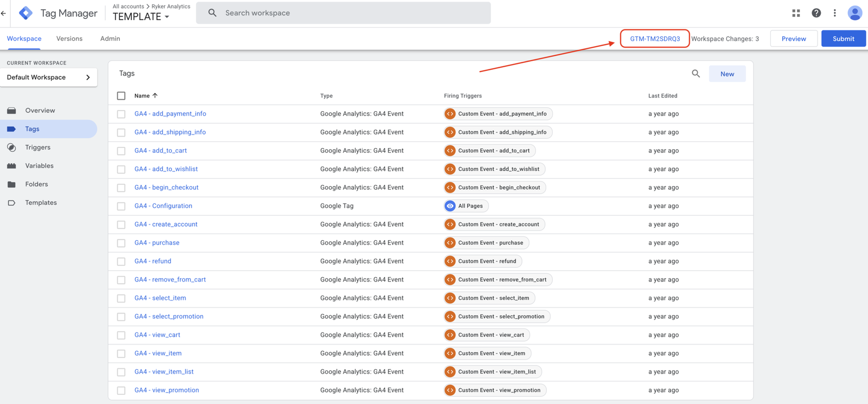The width and height of the screenshot is (868, 404).
Task: Expand the Default Workspace selector
Action: 49,77
